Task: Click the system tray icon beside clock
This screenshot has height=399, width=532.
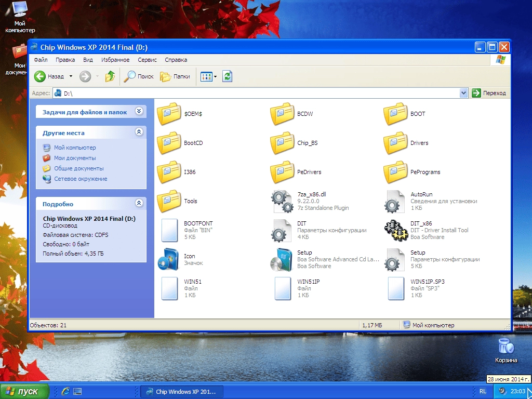Action: click(x=502, y=391)
